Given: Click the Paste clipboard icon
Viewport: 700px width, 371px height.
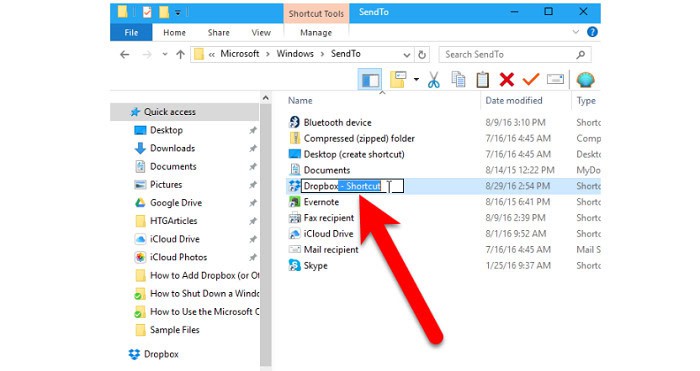Looking at the screenshot, I should coord(482,79).
